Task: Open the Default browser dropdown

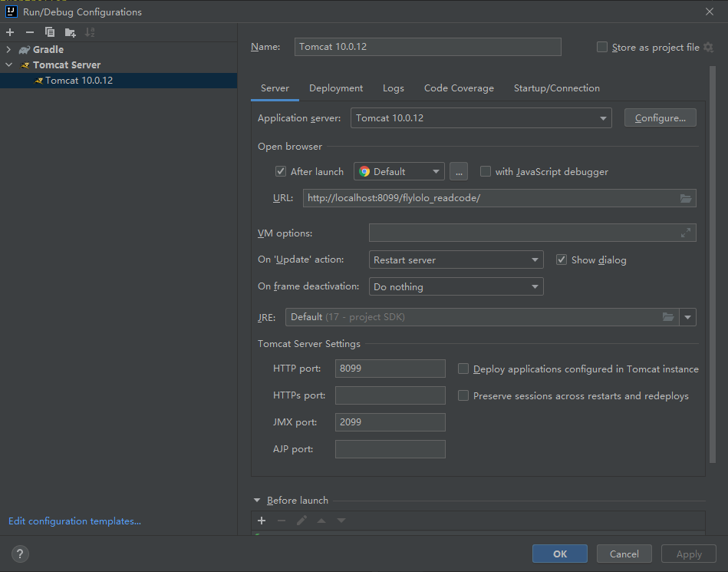Action: 399,171
